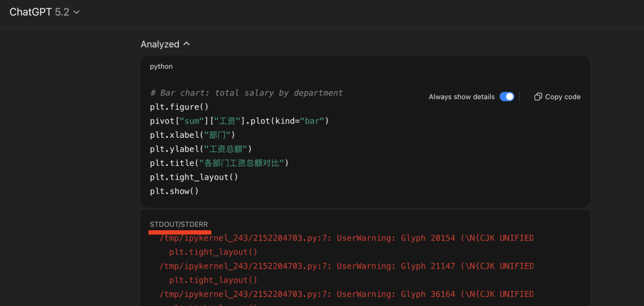Image resolution: width=644 pixels, height=306 pixels.
Task: Click the chevron beside ChatGPT 5.2
Action: click(76, 13)
